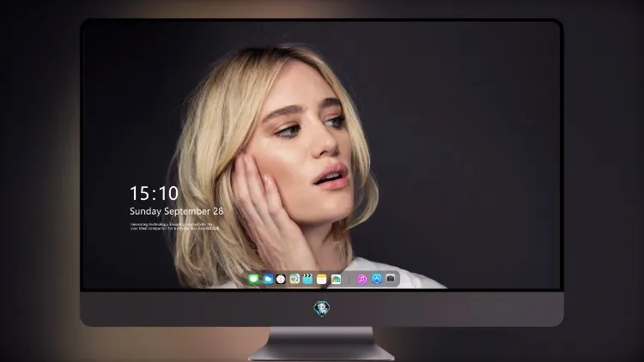This screenshot has width=644, height=362.
Task: Click the robot logo on monitor chin
Action: click(x=322, y=309)
